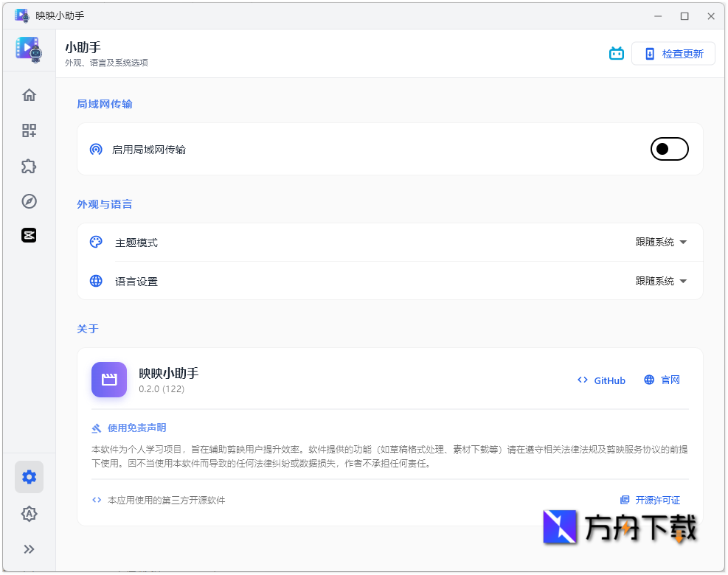Click 使用免责声明 heading text
This screenshot has width=728, height=575.
(137, 428)
